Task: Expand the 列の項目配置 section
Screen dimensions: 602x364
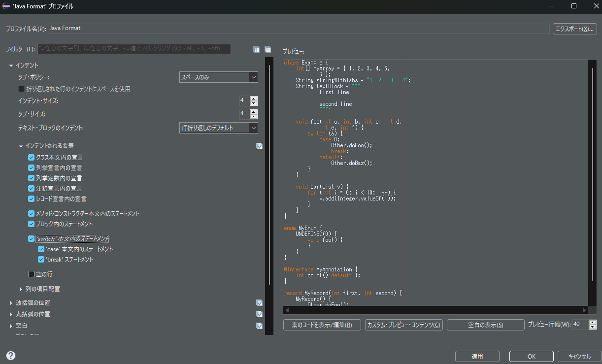Action: [x=21, y=289]
